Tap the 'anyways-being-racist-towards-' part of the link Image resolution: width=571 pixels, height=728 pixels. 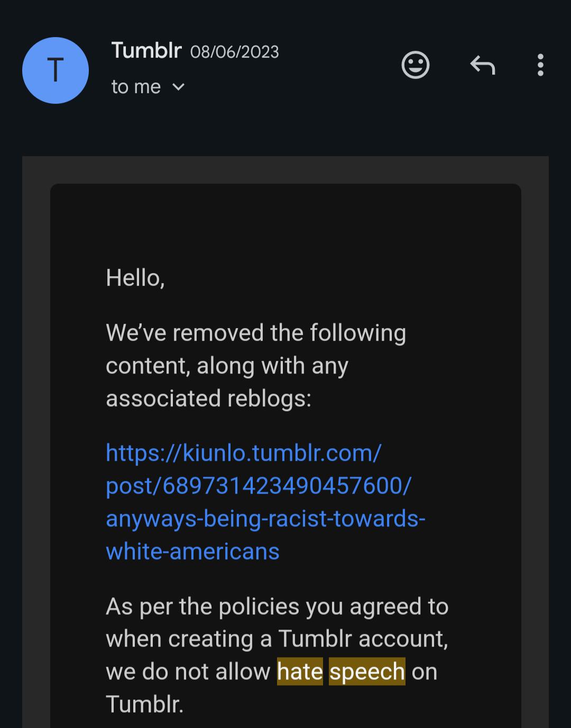click(265, 519)
